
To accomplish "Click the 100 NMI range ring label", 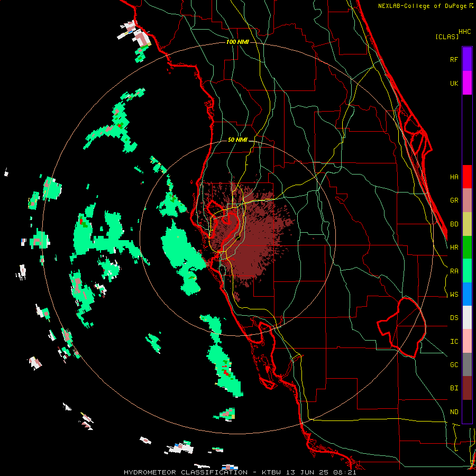I will pyautogui.click(x=237, y=42).
